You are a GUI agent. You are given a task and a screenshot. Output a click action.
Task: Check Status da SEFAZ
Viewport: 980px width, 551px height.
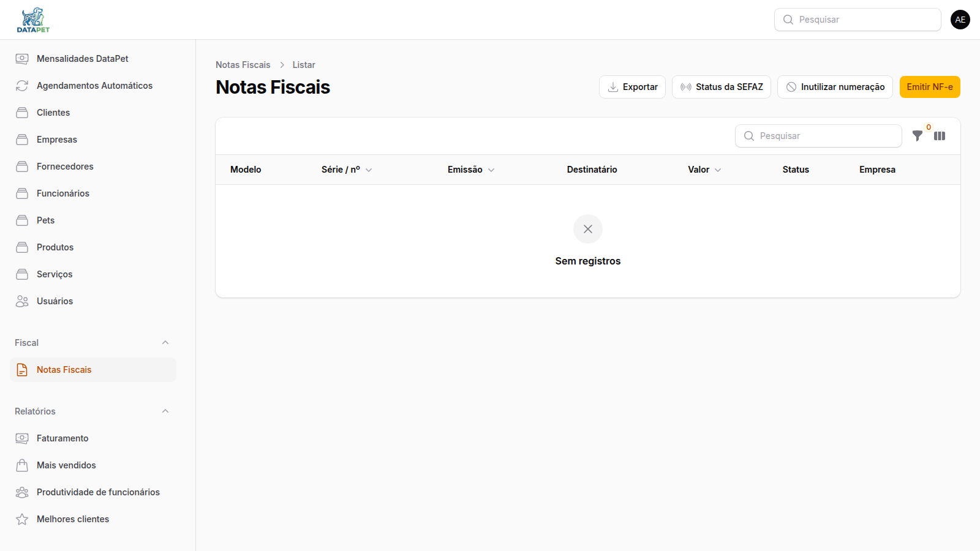click(x=722, y=87)
